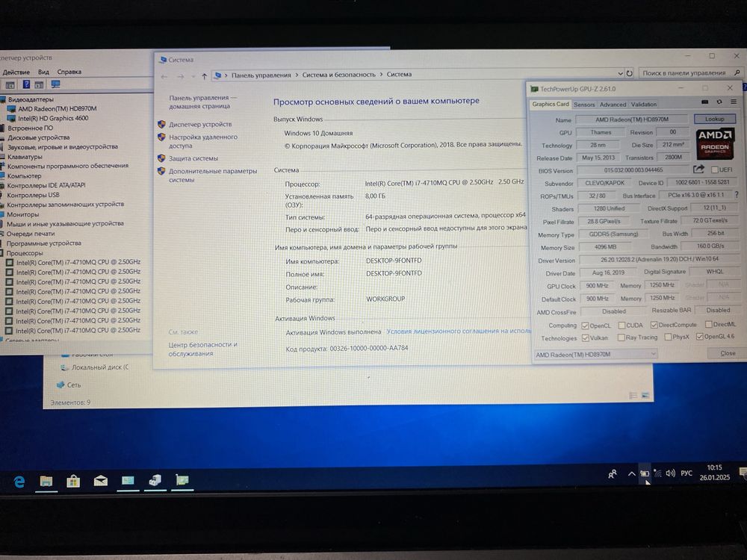
Task: Switch to the Advanced tab
Action: (613, 105)
